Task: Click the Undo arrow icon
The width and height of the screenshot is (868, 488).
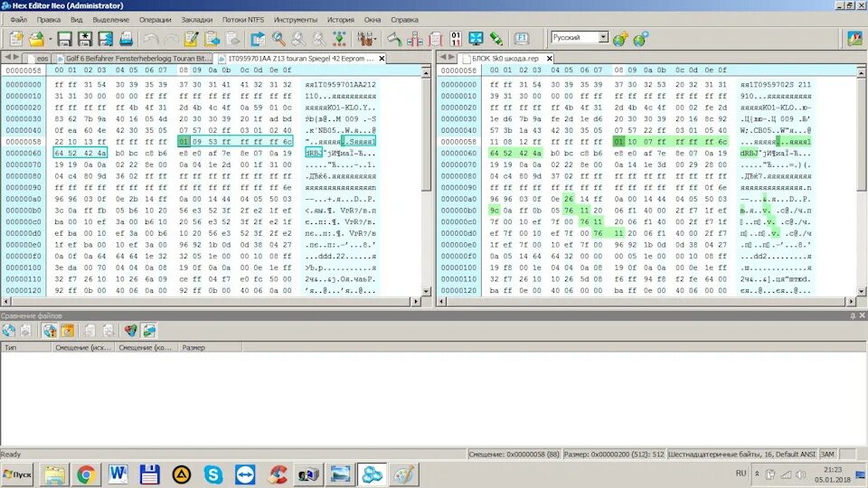Action: point(151,38)
